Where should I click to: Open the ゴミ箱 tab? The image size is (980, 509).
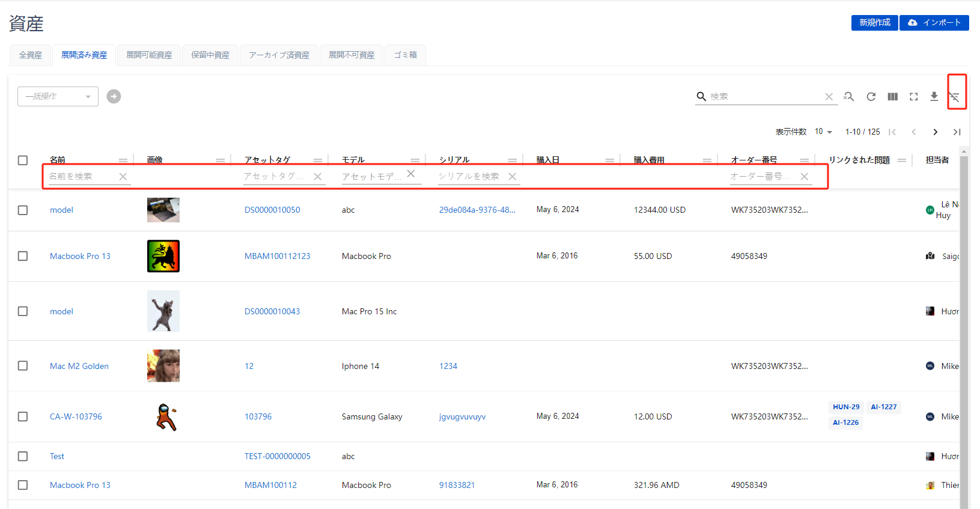(x=405, y=55)
